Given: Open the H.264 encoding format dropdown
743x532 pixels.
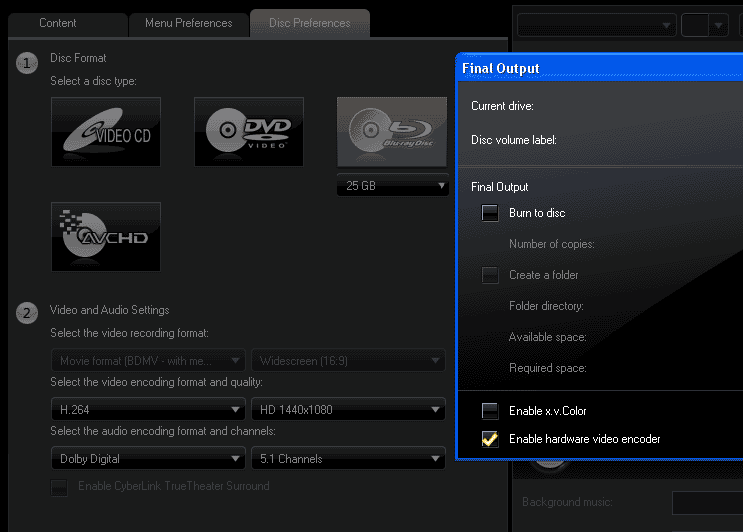Looking at the screenshot, I should click(148, 409).
